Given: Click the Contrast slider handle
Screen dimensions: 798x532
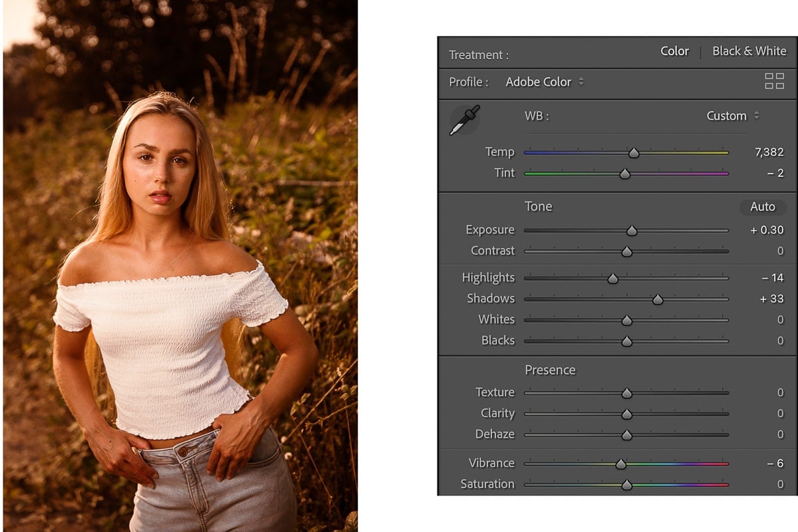Looking at the screenshot, I should click(626, 251).
